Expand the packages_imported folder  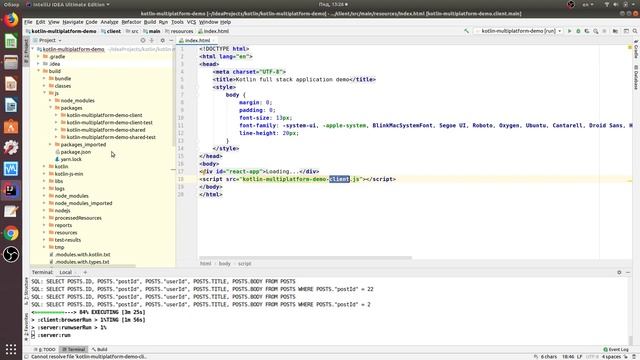click(51, 144)
